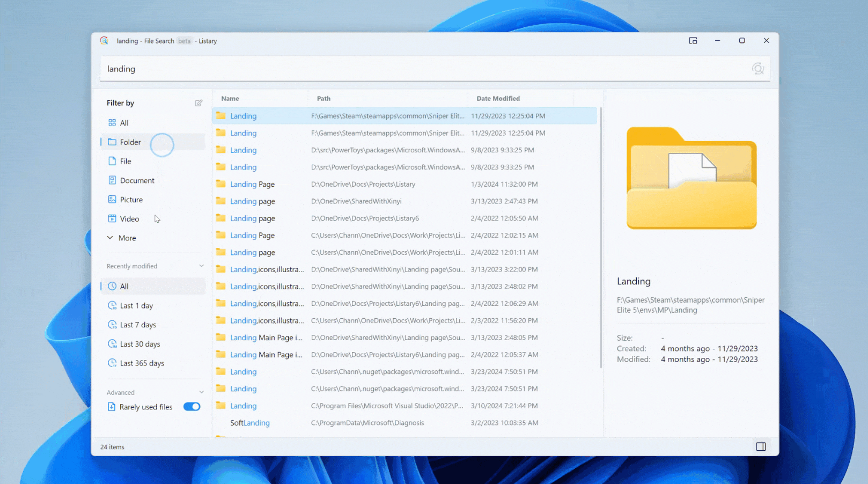Select the Picture filter icon
Image resolution: width=868 pixels, height=484 pixels.
(112, 200)
